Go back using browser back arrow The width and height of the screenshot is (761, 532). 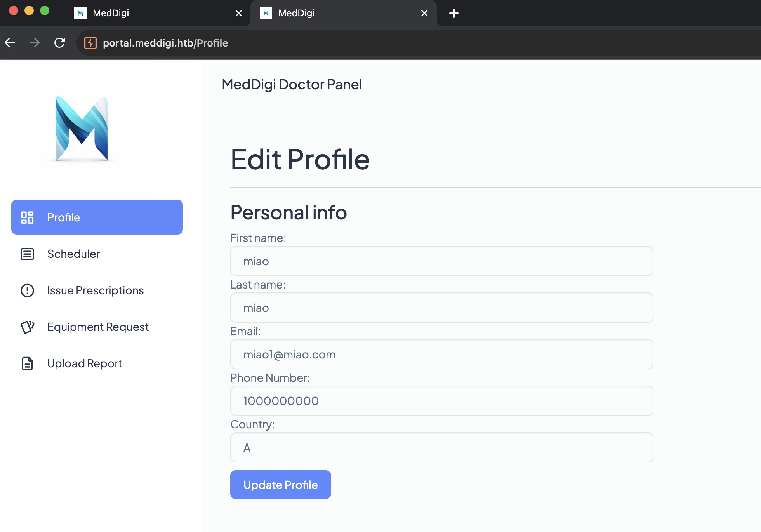click(10, 43)
